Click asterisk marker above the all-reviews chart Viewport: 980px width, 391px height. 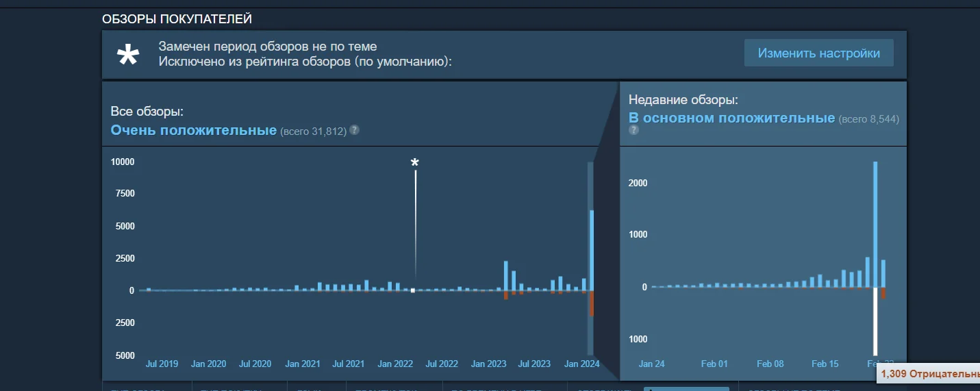click(x=414, y=162)
